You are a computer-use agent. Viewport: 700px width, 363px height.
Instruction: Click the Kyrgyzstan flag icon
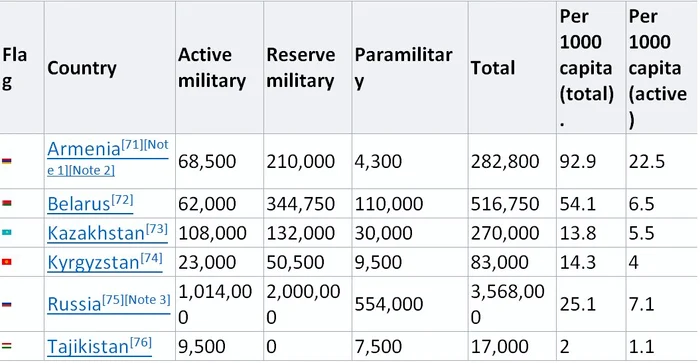click(6, 262)
